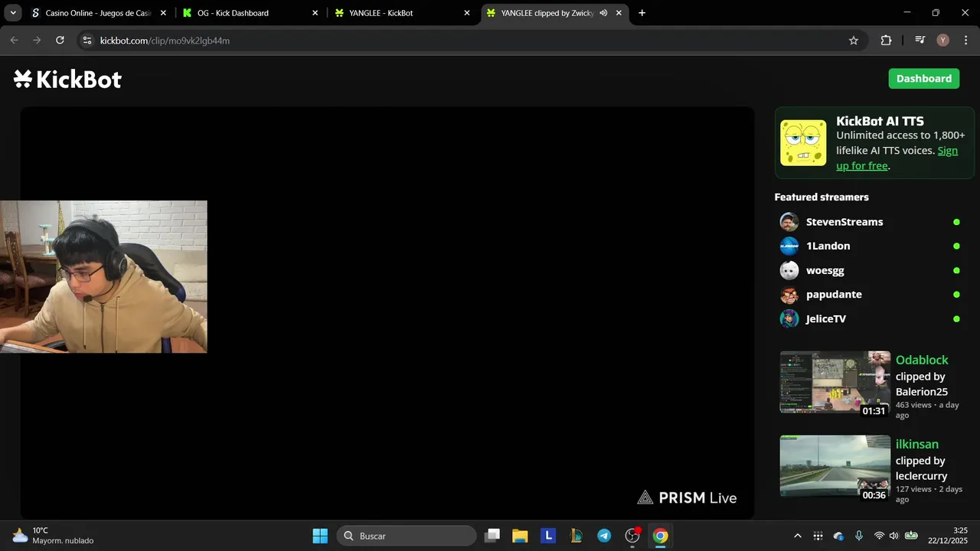Click the main clip video player

click(387, 313)
